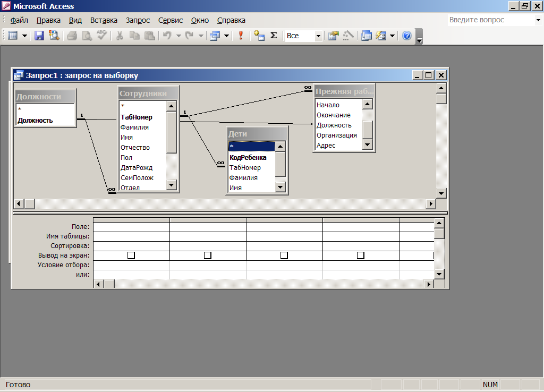Open the toolbar options arrow
The image size is (544, 392).
(420, 36)
